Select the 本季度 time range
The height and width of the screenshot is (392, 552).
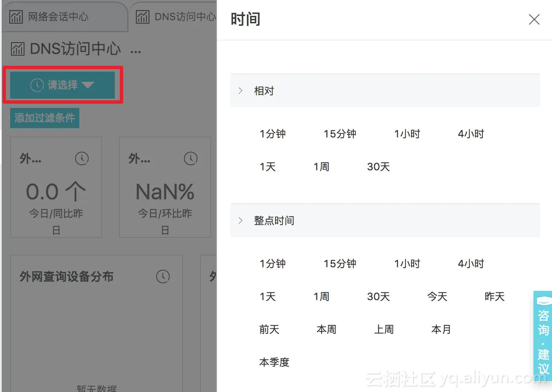[274, 362]
